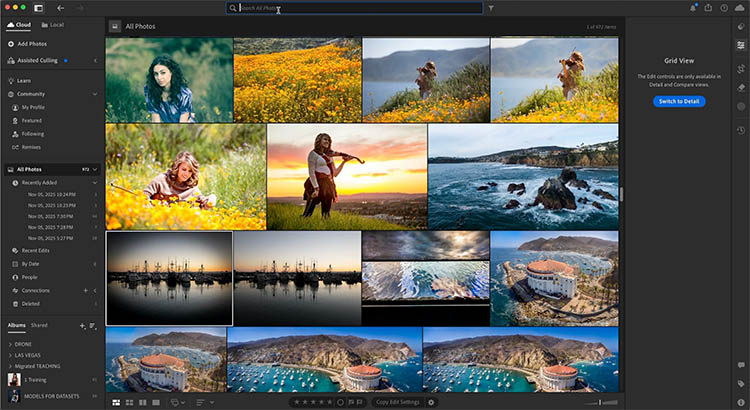Switch to photo grid view

[x=116, y=403]
